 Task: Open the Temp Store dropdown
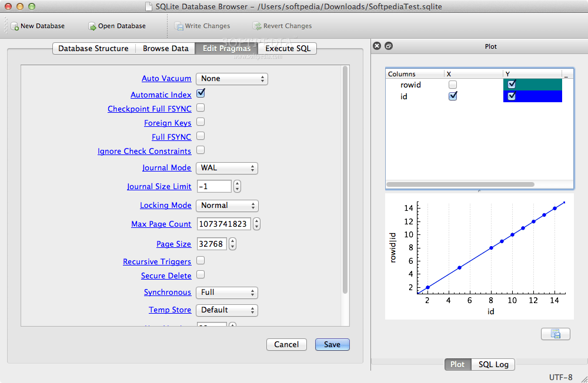pyautogui.click(x=227, y=310)
